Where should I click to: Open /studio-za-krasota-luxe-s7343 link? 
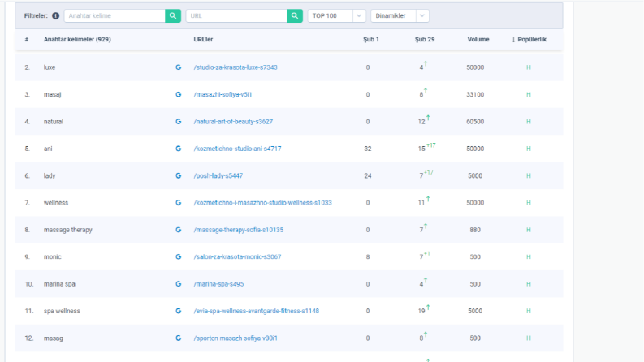[x=236, y=67]
